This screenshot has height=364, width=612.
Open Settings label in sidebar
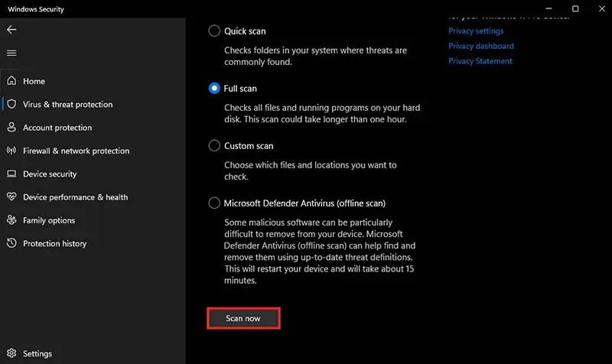[37, 353]
